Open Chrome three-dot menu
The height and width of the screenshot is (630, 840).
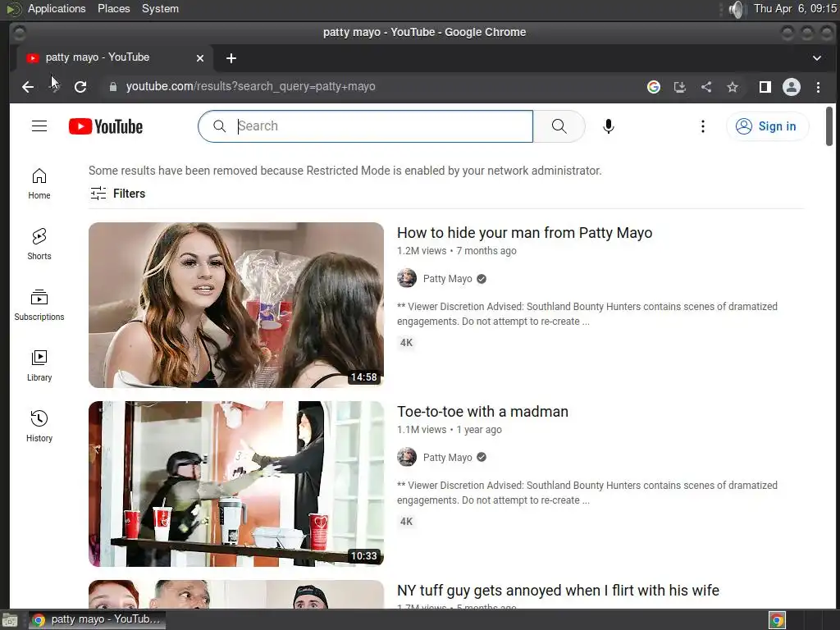(818, 87)
